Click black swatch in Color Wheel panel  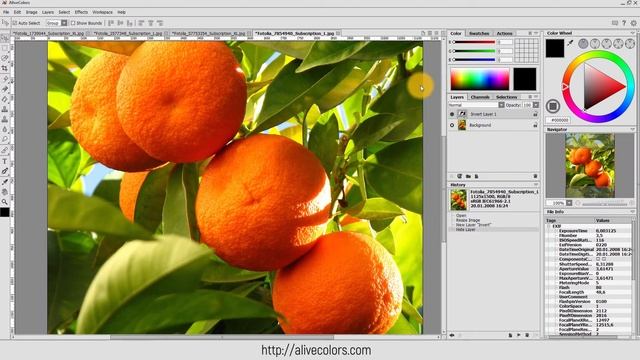click(555, 48)
